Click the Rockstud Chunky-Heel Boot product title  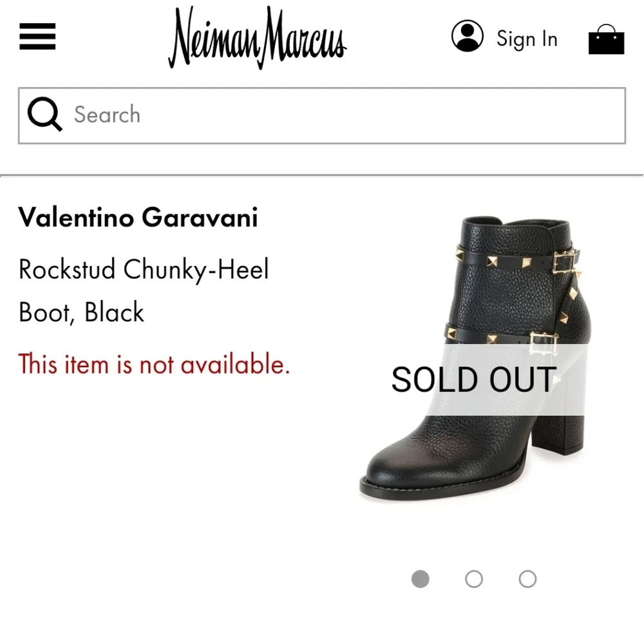[144, 290]
